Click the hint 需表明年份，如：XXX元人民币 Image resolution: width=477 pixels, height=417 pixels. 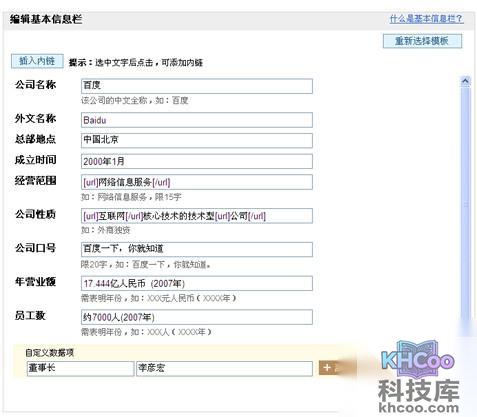[x=158, y=298]
